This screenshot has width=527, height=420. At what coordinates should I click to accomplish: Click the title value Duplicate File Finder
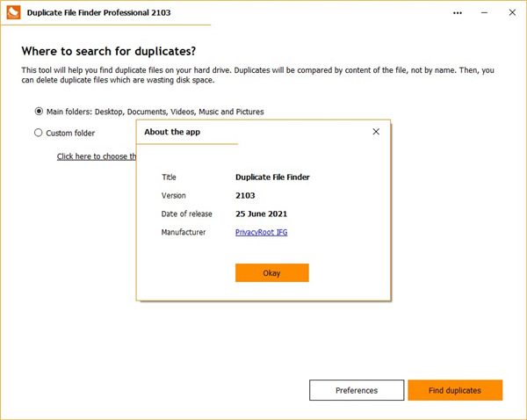point(272,177)
